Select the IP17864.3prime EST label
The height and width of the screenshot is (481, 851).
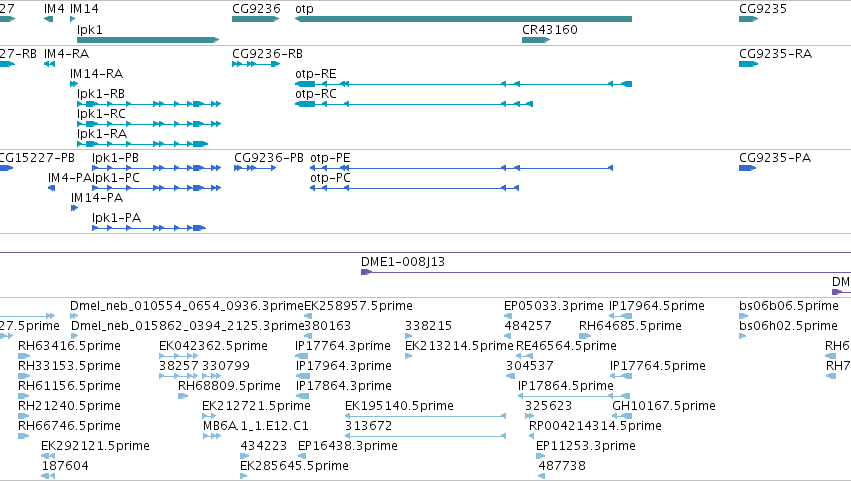(344, 387)
